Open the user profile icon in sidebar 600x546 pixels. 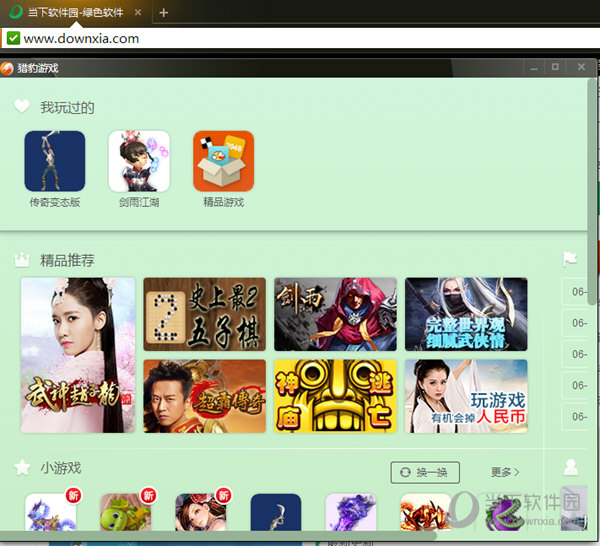point(571,467)
